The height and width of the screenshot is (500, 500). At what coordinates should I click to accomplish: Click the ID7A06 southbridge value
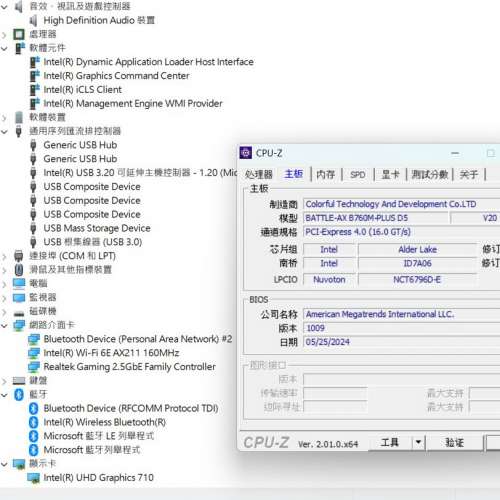point(417,263)
